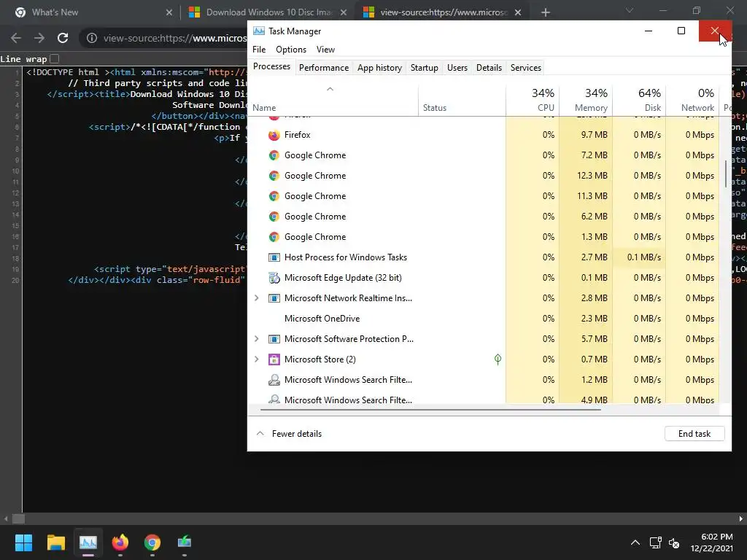Image resolution: width=747 pixels, height=560 pixels.
Task: Click the network icon in system tray
Action: pos(656,542)
